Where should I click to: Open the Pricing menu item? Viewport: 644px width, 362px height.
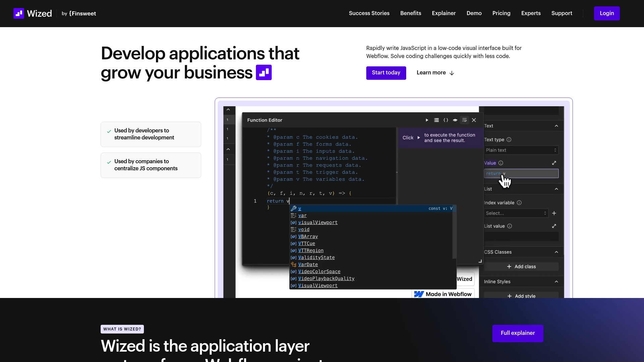pos(501,13)
